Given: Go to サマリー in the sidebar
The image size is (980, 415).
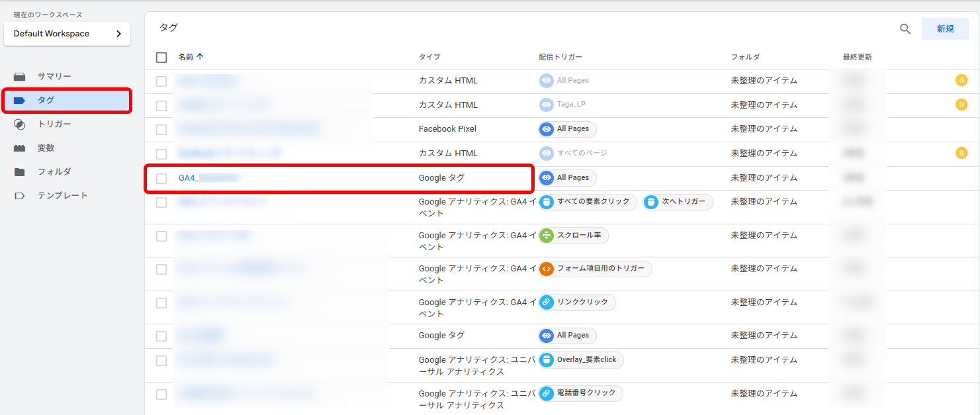Looking at the screenshot, I should 54,77.
